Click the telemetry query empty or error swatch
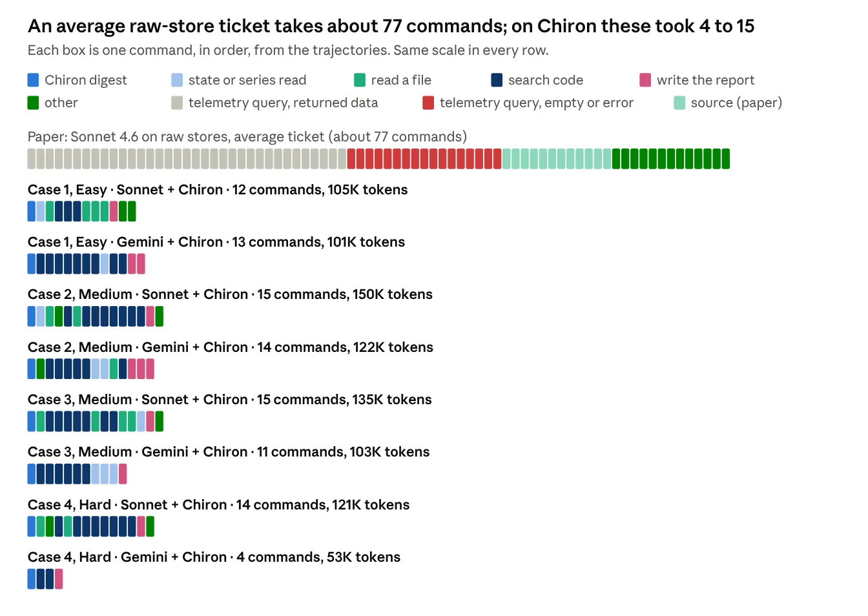The image size is (868, 616). pyautogui.click(x=428, y=103)
